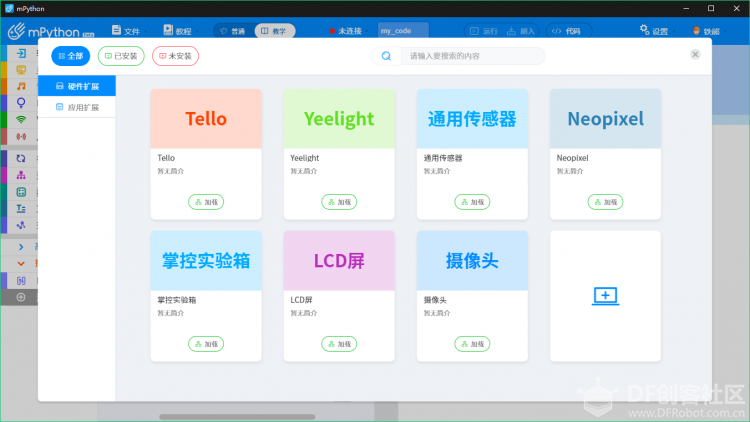Select the light bulb category icon
The height and width of the screenshot is (422, 750).
pos(21,103)
